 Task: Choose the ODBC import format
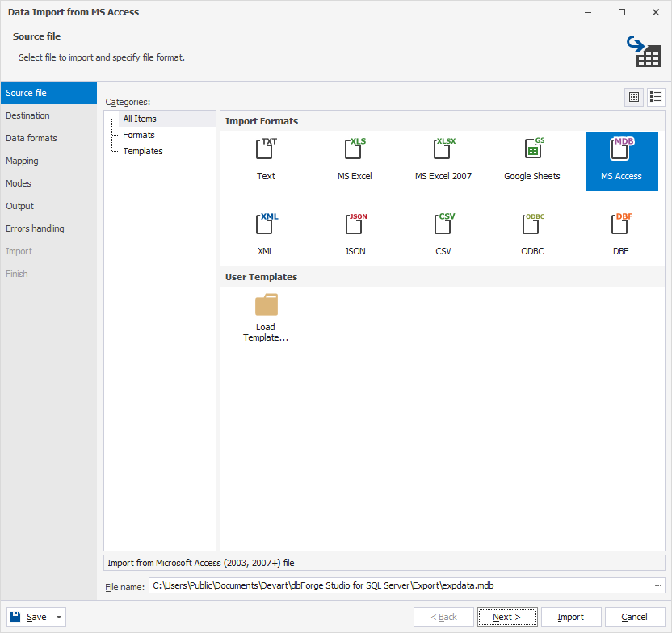click(x=531, y=235)
